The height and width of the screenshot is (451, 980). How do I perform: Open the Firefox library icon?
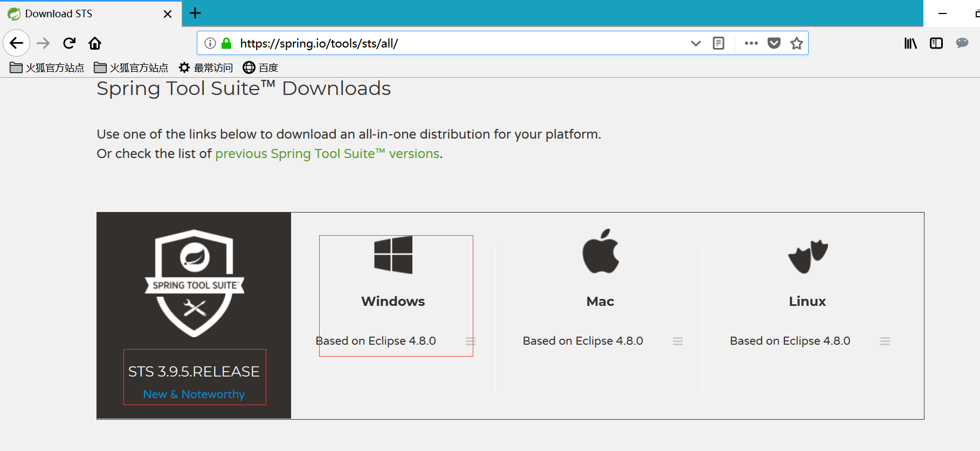point(910,43)
